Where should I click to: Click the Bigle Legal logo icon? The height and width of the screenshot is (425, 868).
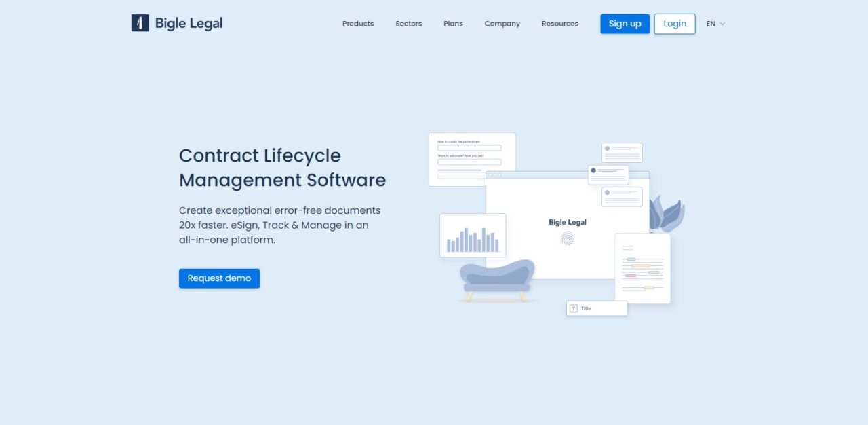pos(140,23)
